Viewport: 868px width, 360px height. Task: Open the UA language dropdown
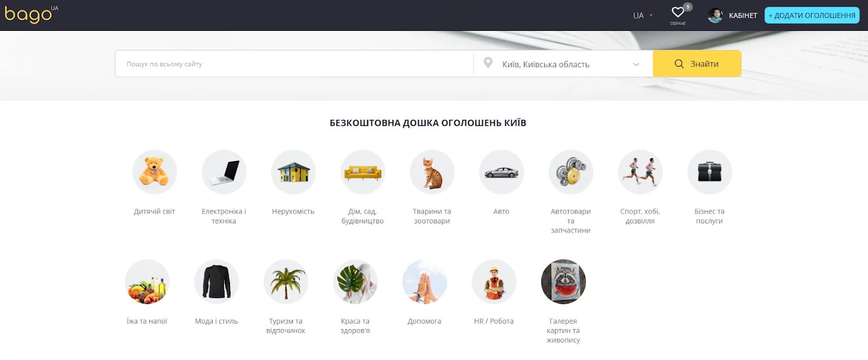click(643, 16)
